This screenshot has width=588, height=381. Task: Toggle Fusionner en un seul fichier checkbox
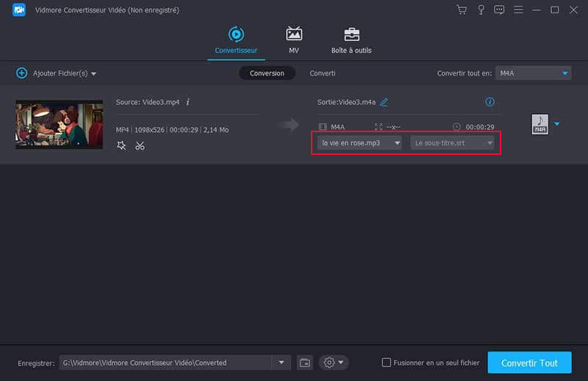tap(387, 363)
